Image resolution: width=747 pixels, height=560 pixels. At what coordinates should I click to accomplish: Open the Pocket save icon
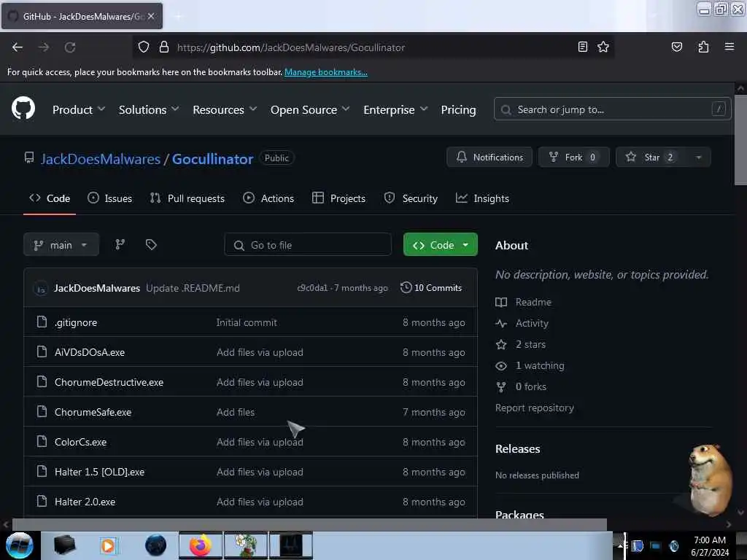coord(676,47)
